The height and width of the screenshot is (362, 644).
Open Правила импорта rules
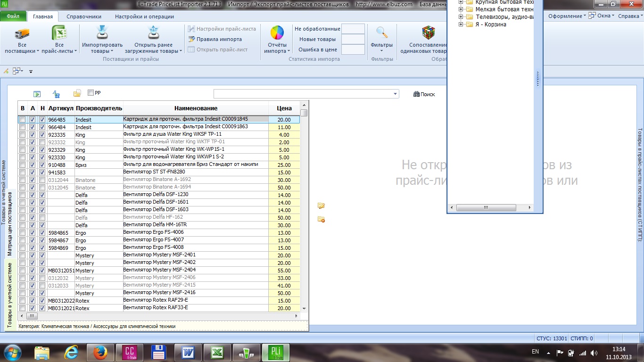point(215,39)
